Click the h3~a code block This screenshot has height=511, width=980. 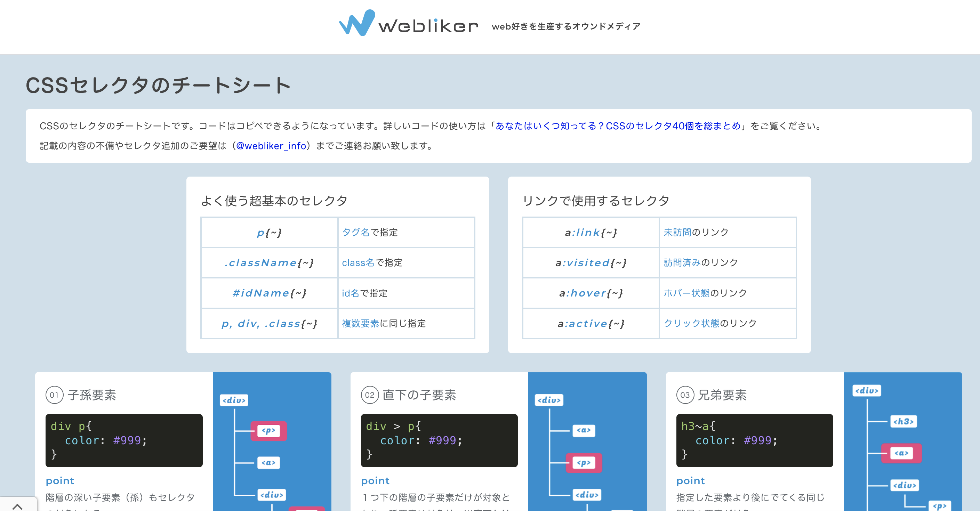coord(754,440)
